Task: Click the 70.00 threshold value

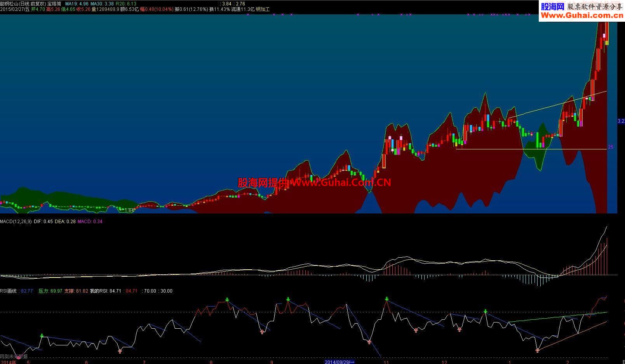Action: [x=150, y=291]
